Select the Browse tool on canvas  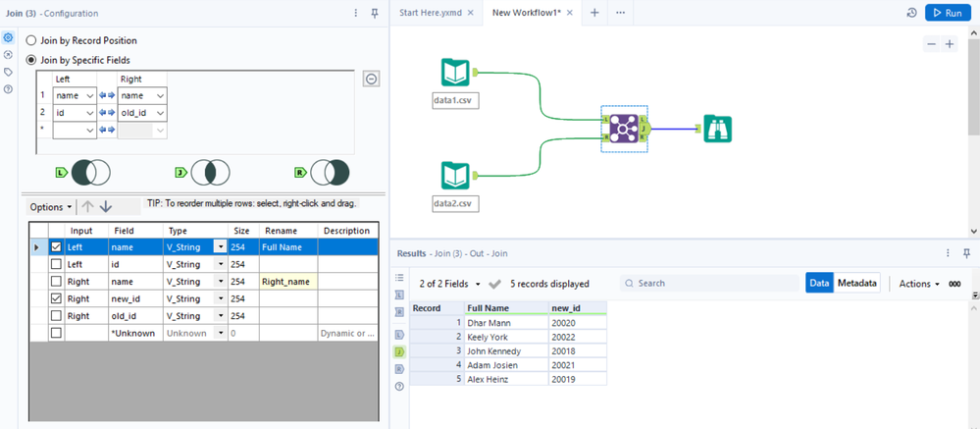(717, 129)
